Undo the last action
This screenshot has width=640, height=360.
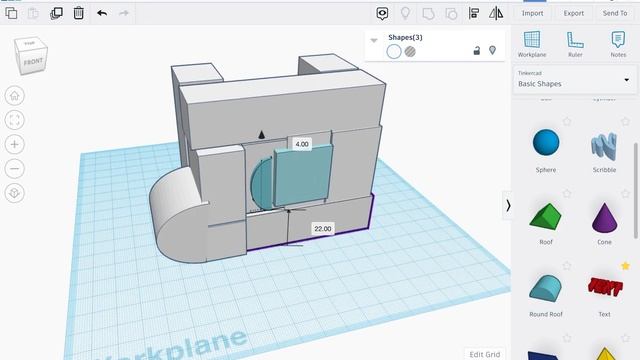tap(102, 13)
